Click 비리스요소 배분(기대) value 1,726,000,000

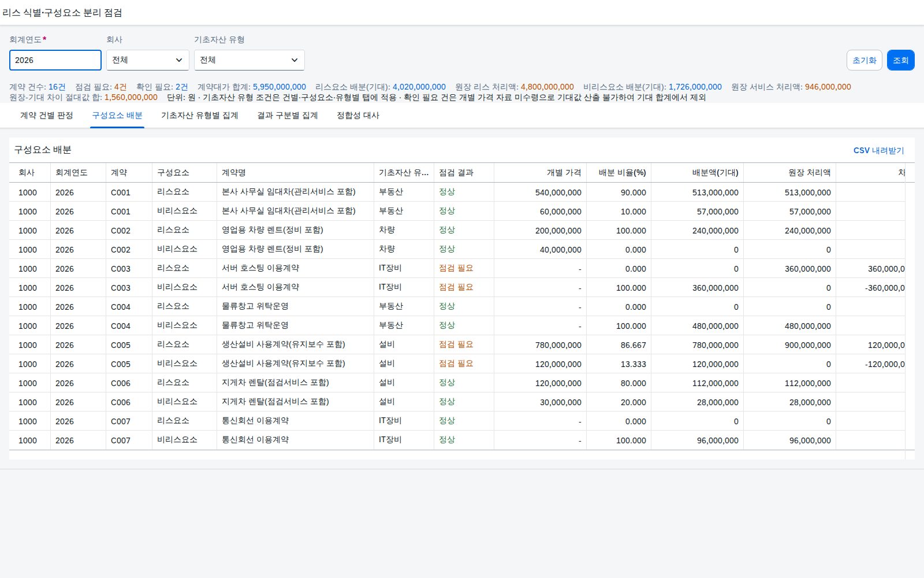tap(695, 87)
